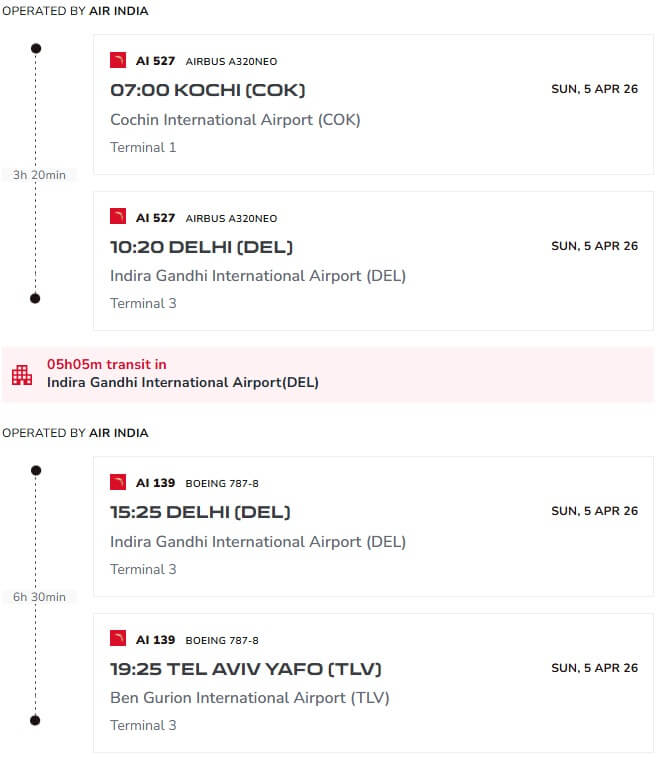Click the date on the 15:25 Delhi card
Viewport: 666px width, 757px height.
(x=594, y=511)
